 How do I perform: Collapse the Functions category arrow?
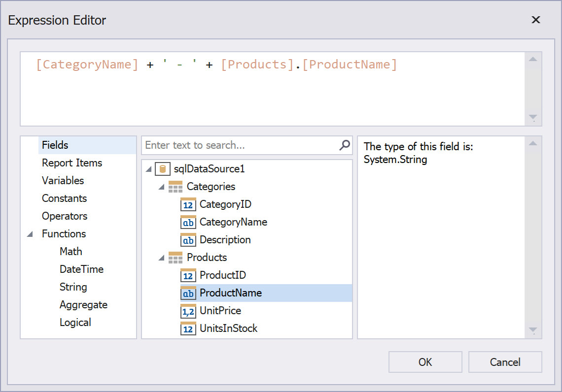click(30, 234)
